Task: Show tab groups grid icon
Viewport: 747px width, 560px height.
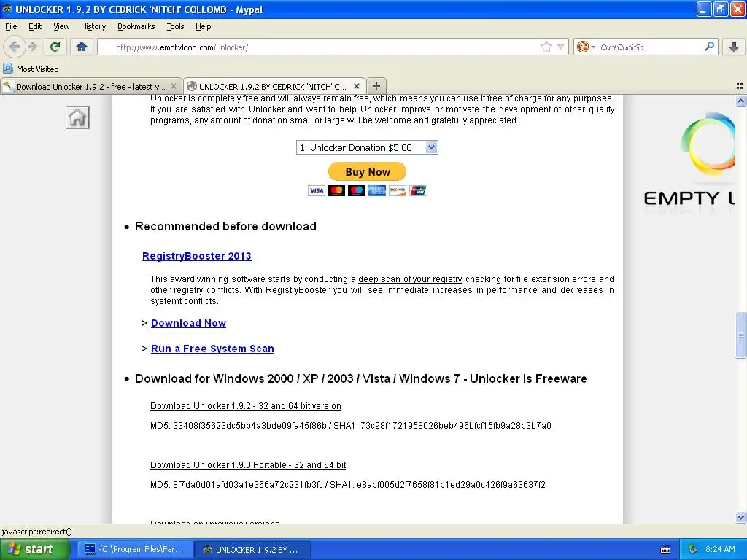Action: click(x=740, y=86)
